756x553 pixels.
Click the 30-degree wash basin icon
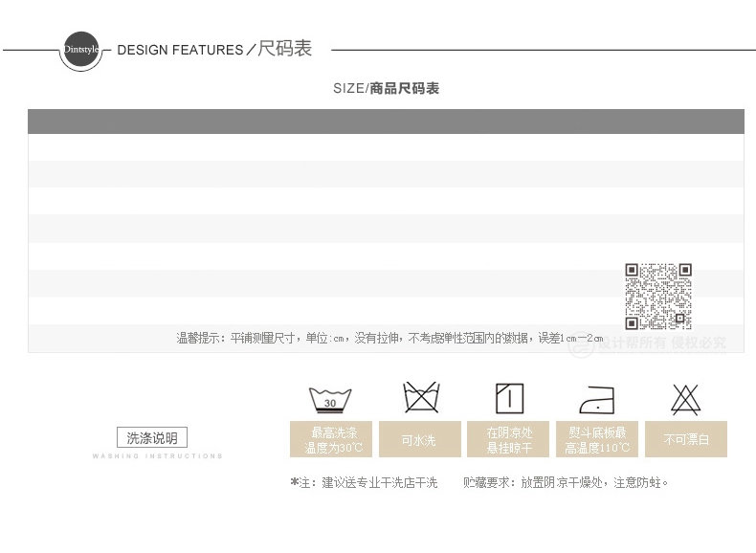330,397
